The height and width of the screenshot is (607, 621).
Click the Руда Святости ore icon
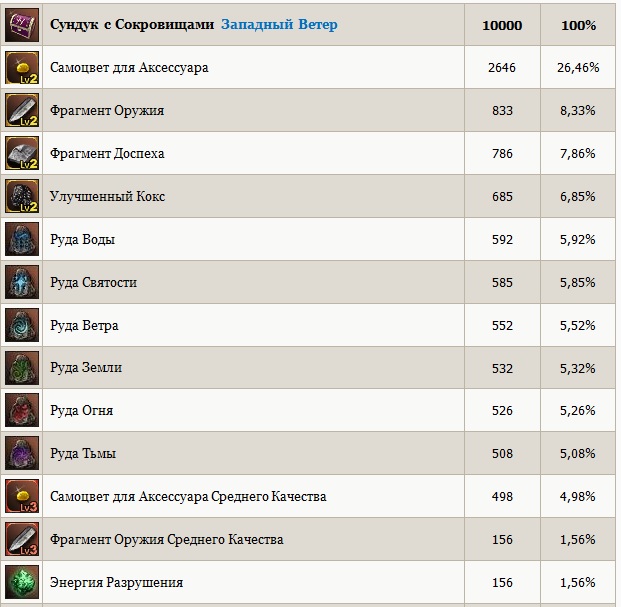click(x=22, y=282)
